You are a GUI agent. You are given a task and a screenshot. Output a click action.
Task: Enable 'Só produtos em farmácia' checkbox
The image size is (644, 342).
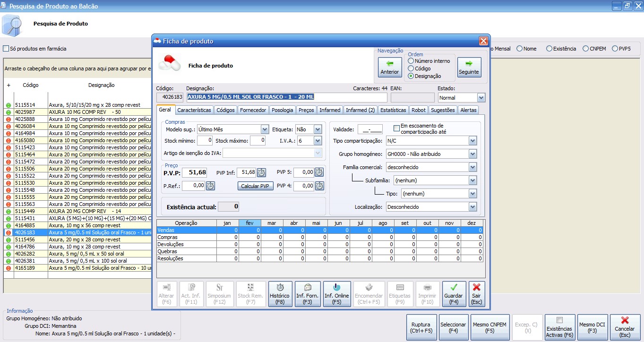[6, 48]
